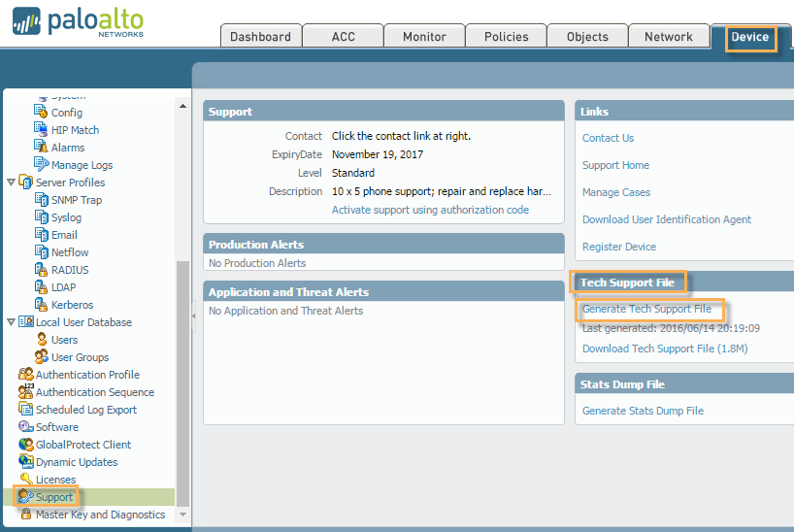Screen dimensions: 794x532
Task: Click the Licenses key icon
Action: [26, 479]
